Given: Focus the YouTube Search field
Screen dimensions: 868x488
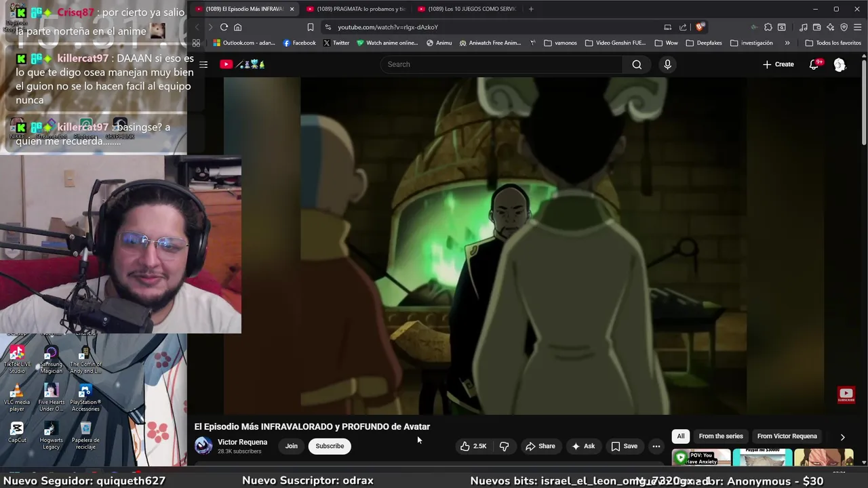Looking at the screenshot, I should 502,64.
